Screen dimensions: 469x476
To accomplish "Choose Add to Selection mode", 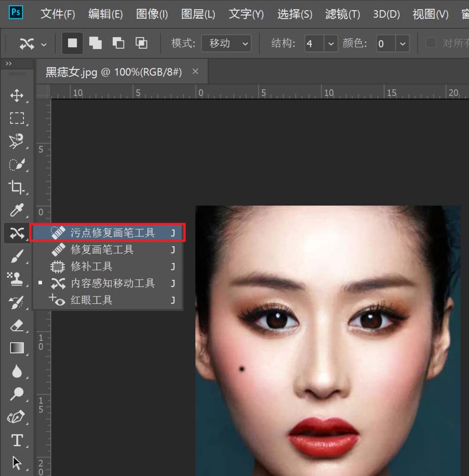I will [95, 43].
